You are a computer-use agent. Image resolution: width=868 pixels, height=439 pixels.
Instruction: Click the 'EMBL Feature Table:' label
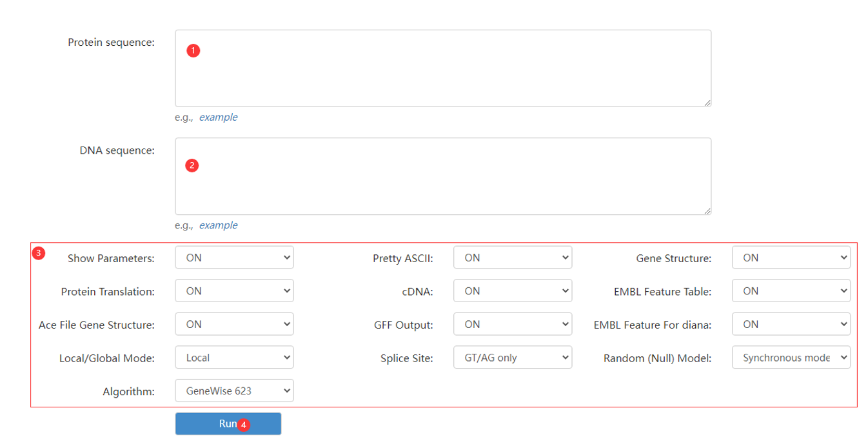[663, 292]
